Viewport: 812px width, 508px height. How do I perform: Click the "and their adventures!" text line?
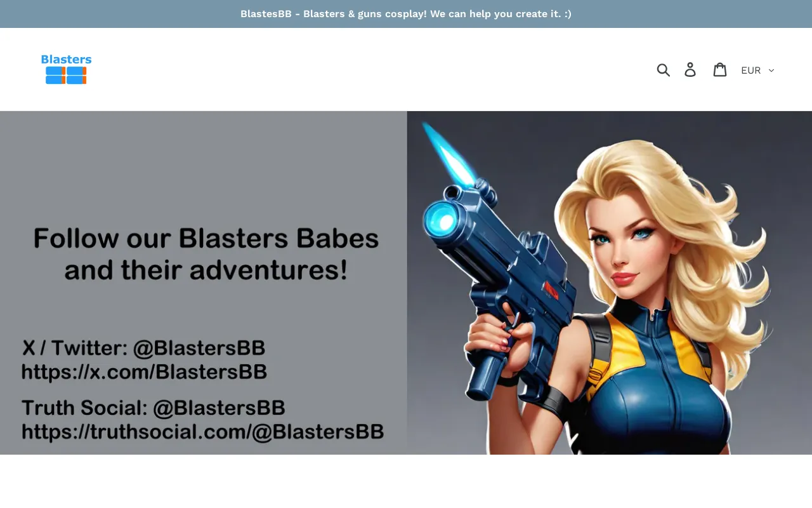click(x=206, y=271)
